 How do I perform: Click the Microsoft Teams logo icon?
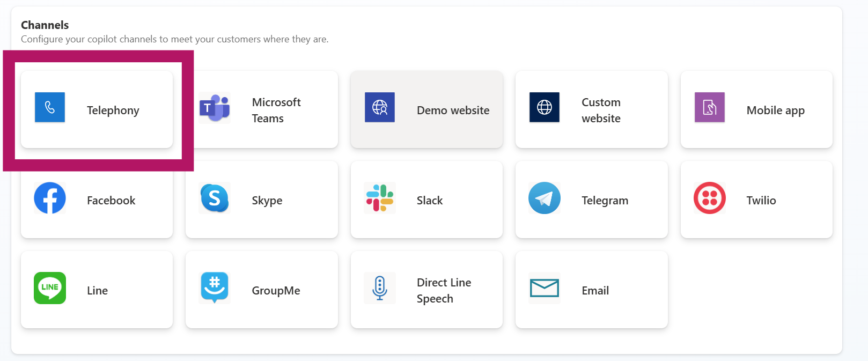click(215, 108)
